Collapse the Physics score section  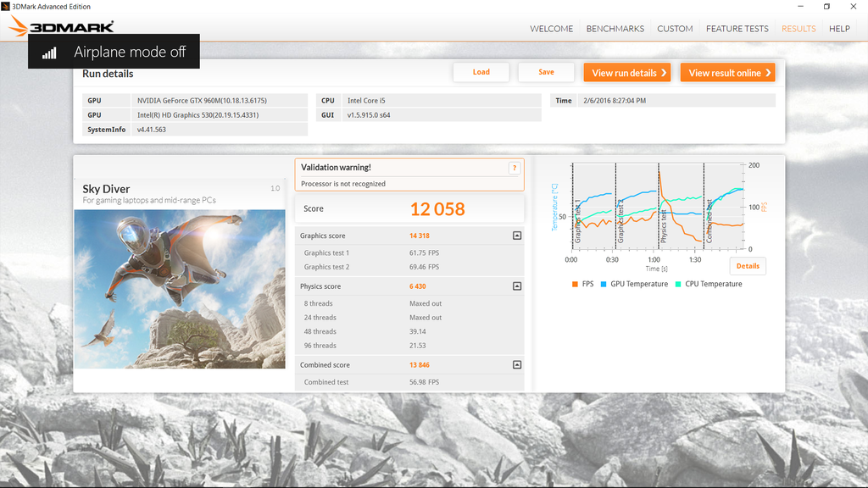(x=517, y=286)
